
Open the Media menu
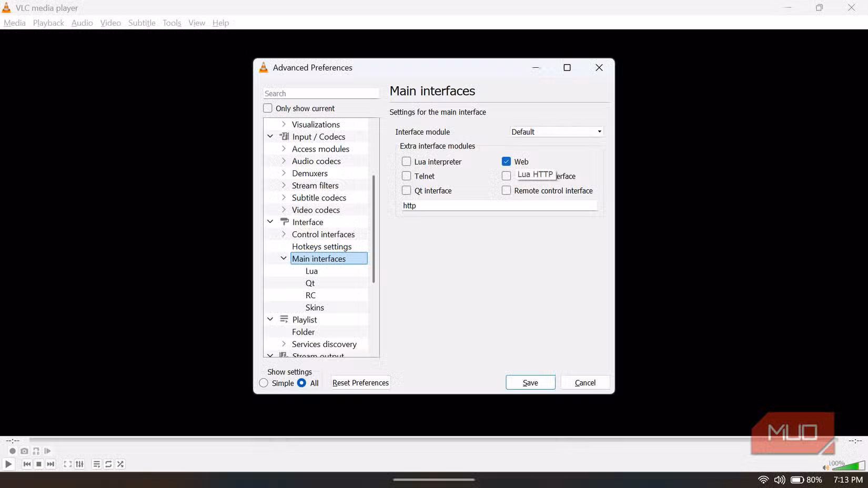[x=15, y=23]
